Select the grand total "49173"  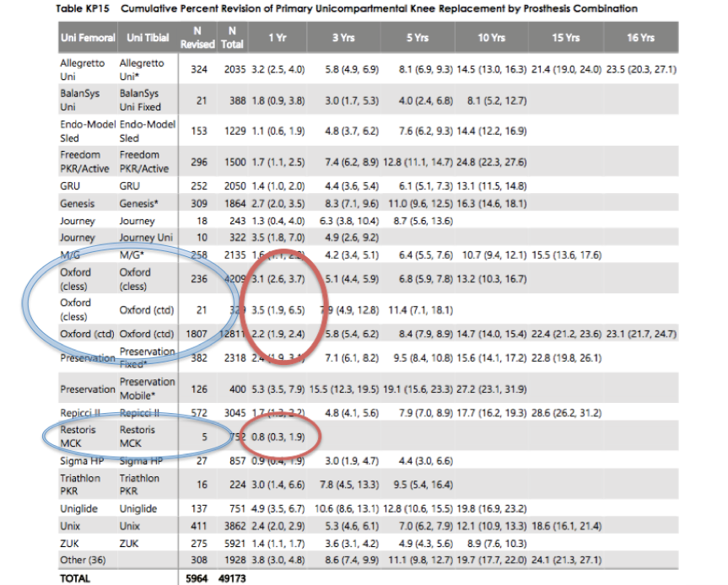(x=232, y=578)
